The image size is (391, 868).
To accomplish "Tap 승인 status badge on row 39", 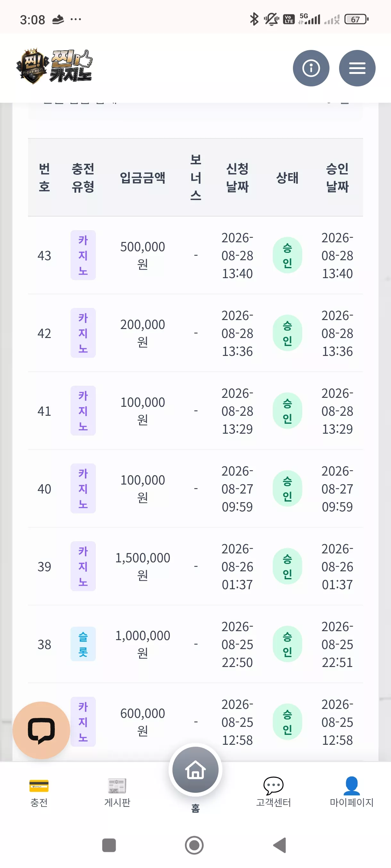I will click(287, 566).
